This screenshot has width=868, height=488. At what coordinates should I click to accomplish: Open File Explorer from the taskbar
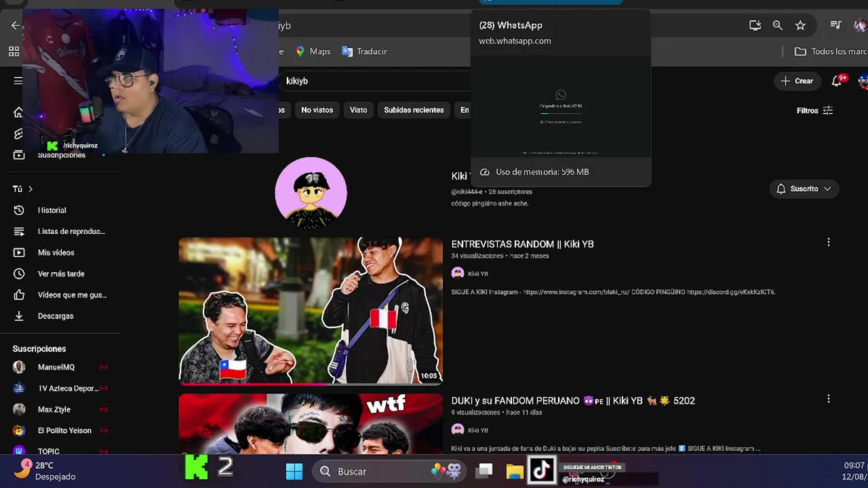pos(515,471)
